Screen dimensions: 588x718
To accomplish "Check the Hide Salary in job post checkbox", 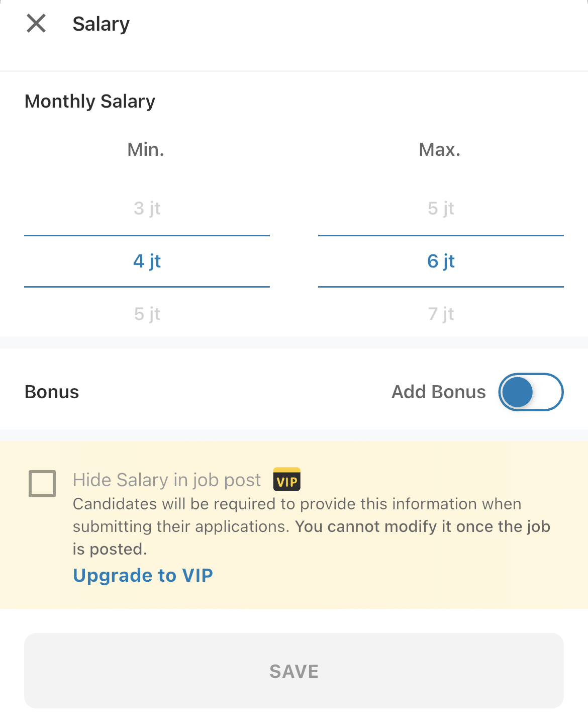I will [42, 484].
